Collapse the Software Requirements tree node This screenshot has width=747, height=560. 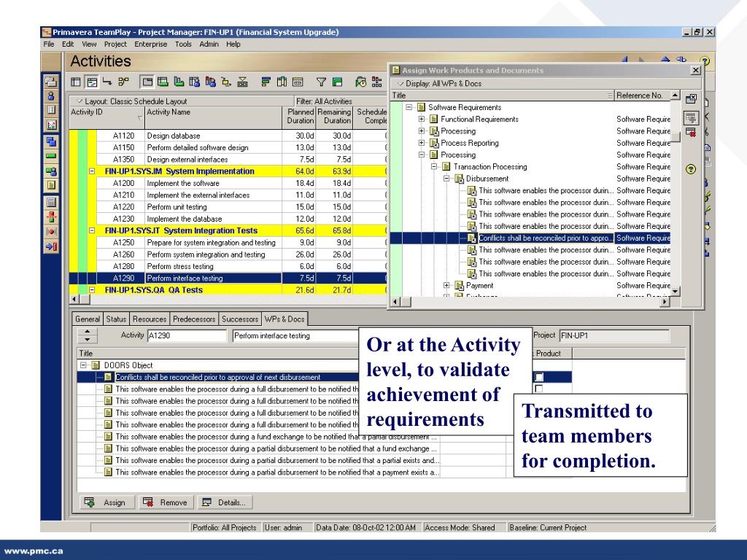click(x=409, y=107)
